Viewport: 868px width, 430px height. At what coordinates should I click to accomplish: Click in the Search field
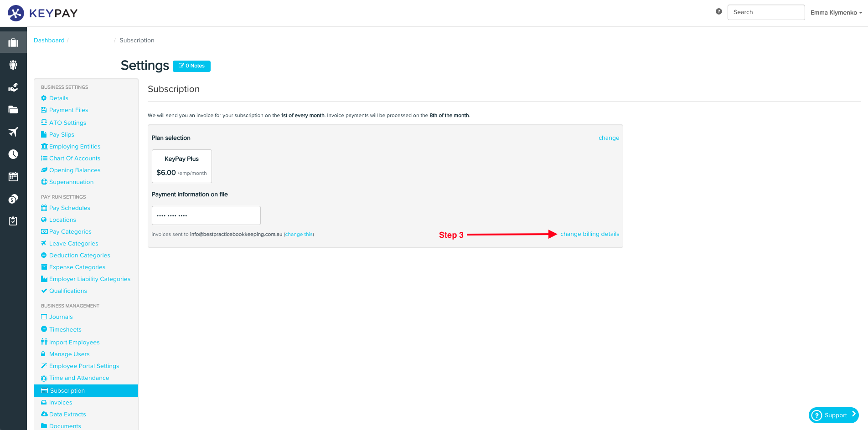point(766,12)
